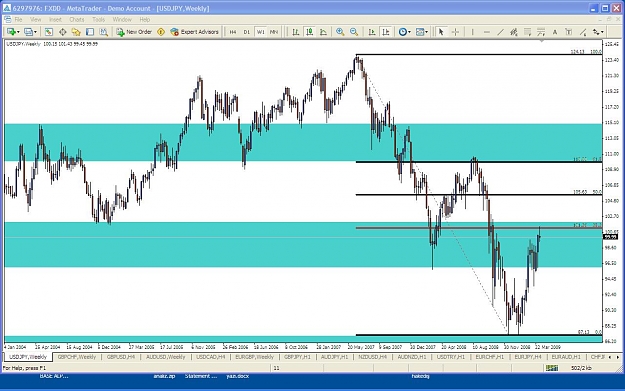This screenshot has width=625, height=391.
Task: Zoom out on the chart
Action: pos(354,32)
